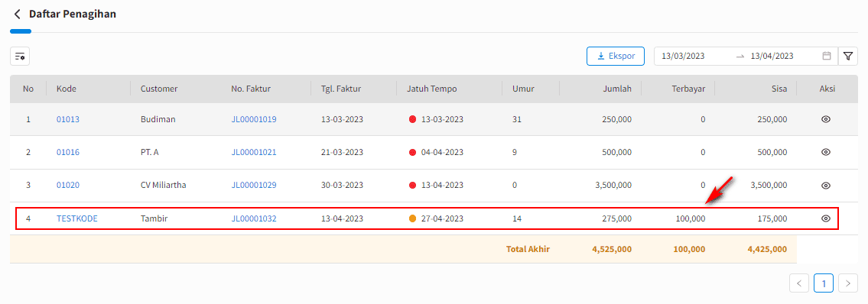Select page 1 in pagination
Image resolution: width=868 pixels, height=304 pixels.
coord(823,283)
